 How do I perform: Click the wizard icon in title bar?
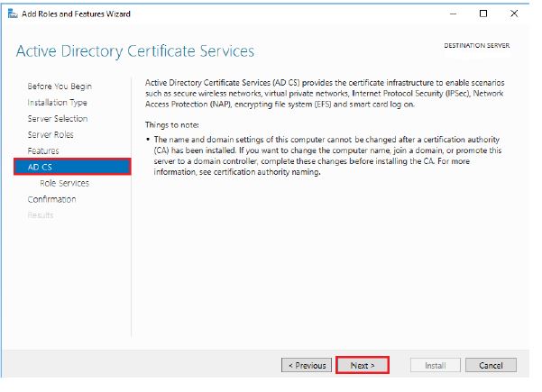tap(13, 14)
